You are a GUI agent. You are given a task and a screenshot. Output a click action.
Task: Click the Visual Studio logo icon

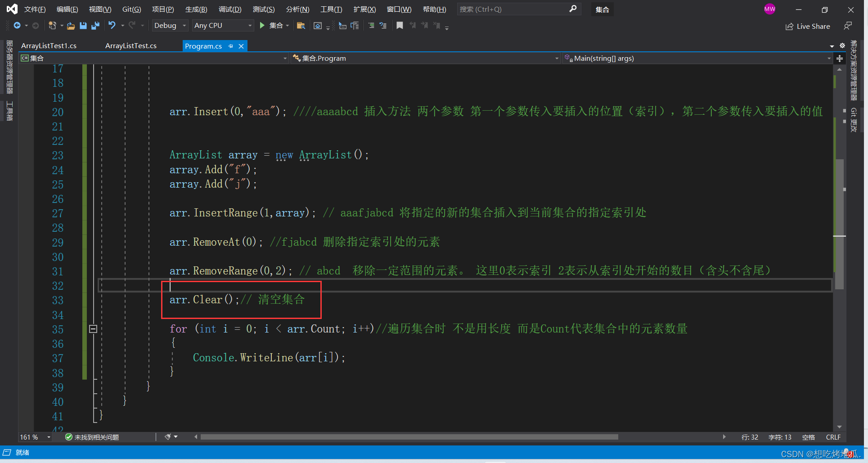(x=12, y=9)
